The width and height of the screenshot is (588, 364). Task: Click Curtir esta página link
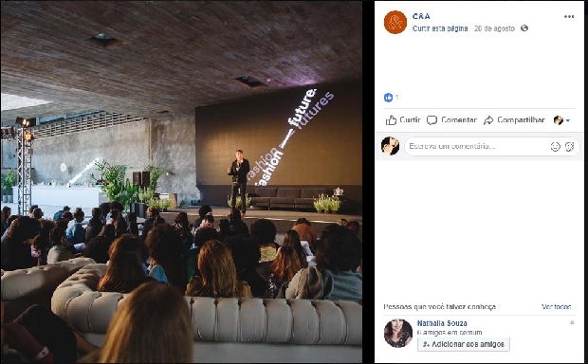(440, 28)
